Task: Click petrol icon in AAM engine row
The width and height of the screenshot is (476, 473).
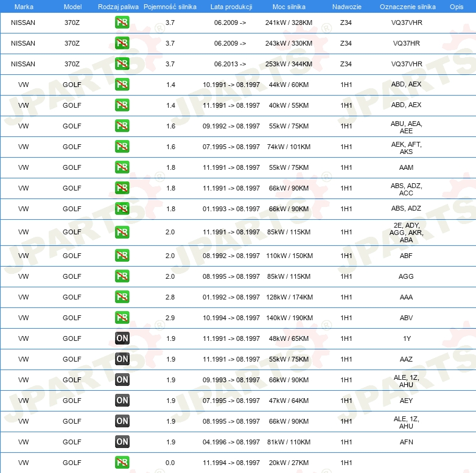Action: (122, 167)
